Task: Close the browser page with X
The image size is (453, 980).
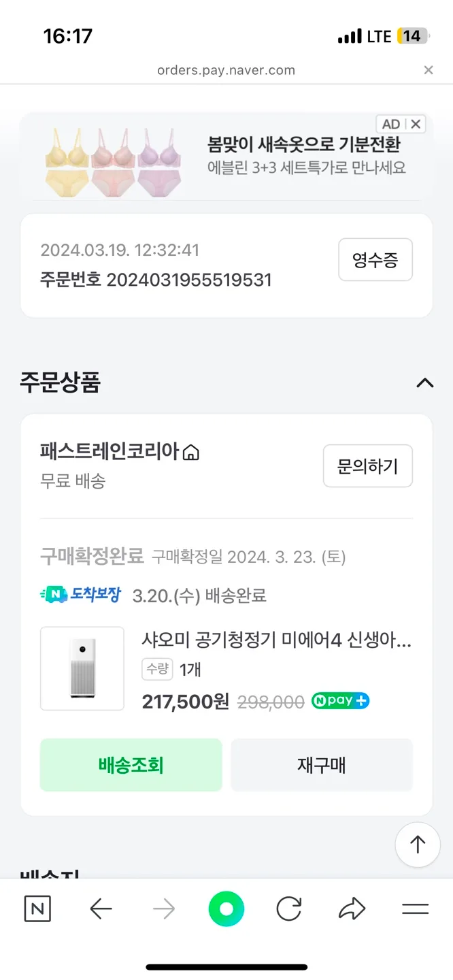Action: point(429,70)
